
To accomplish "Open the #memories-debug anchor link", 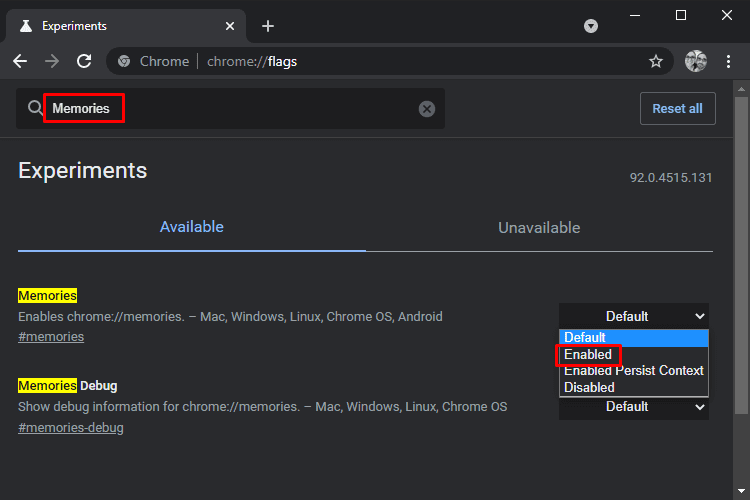I will (x=71, y=427).
